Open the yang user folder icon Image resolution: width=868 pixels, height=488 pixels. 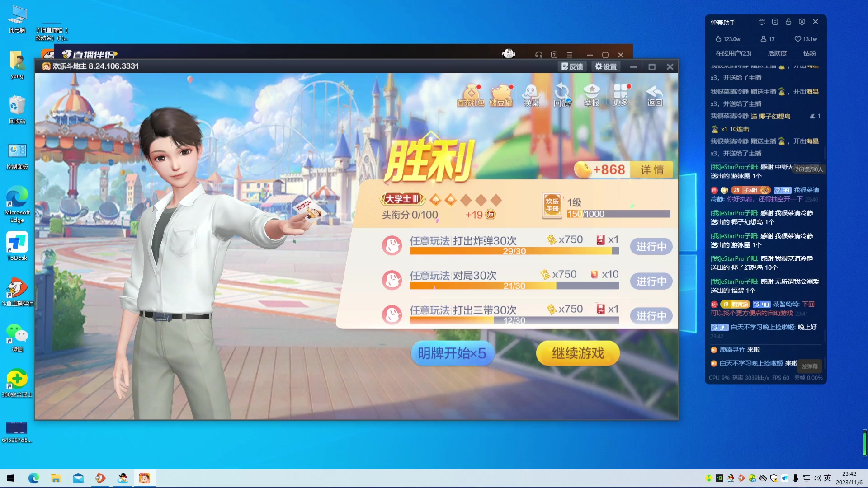point(17,65)
